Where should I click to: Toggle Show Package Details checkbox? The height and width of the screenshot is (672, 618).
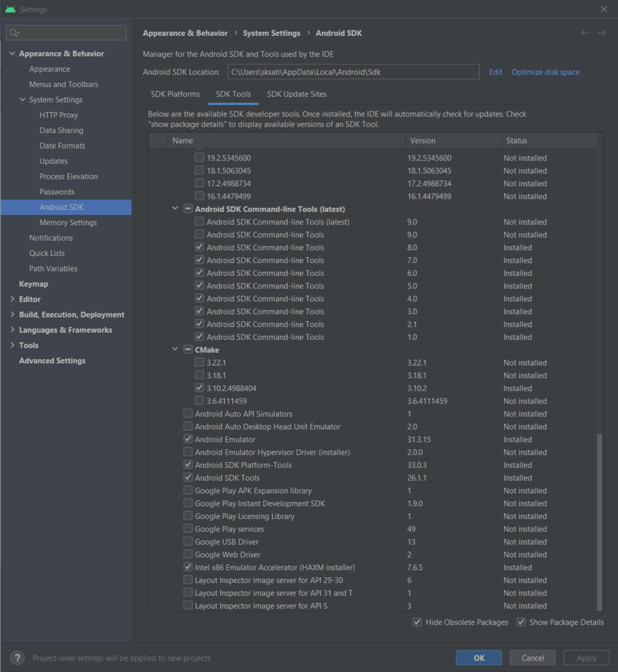point(521,622)
